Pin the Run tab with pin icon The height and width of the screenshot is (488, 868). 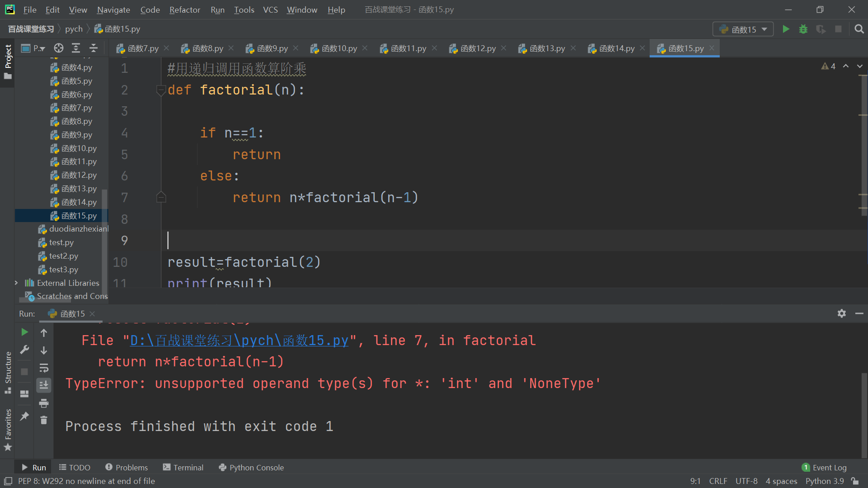[x=24, y=416]
